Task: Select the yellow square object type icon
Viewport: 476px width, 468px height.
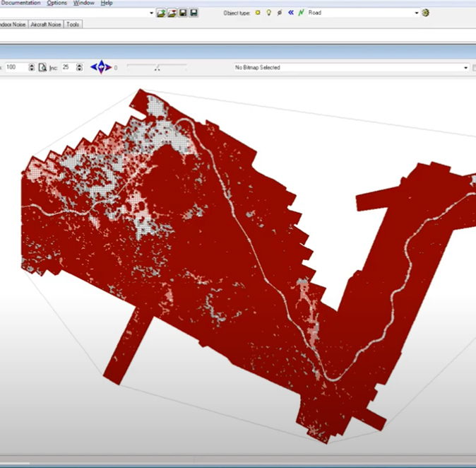Action: (x=257, y=13)
